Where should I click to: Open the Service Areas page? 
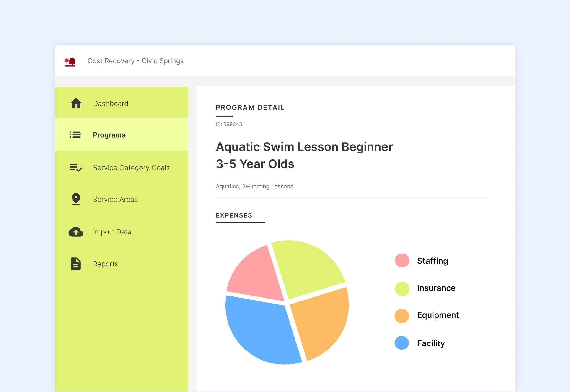pos(115,200)
